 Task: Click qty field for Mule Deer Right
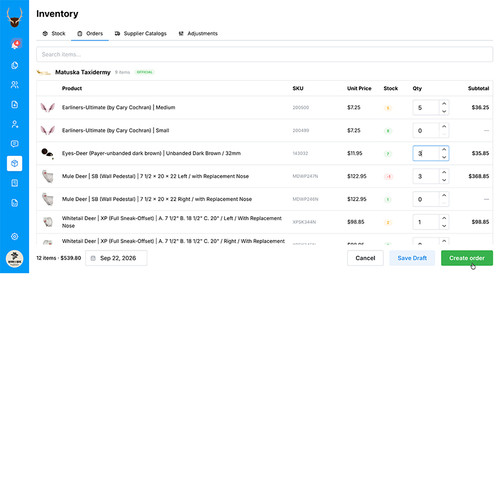426,199
